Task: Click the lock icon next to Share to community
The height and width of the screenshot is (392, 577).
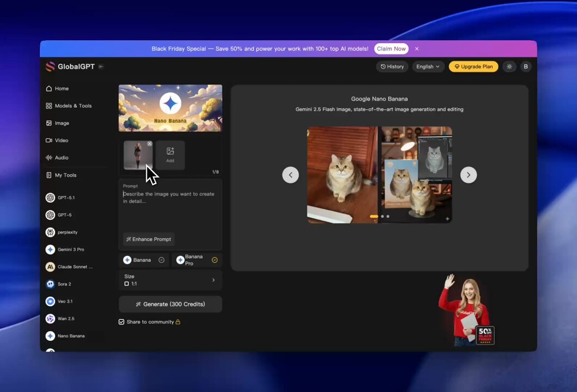Action: (178, 322)
